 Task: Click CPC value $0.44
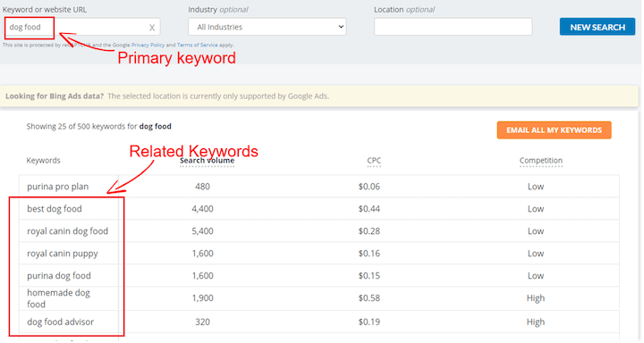click(x=369, y=209)
